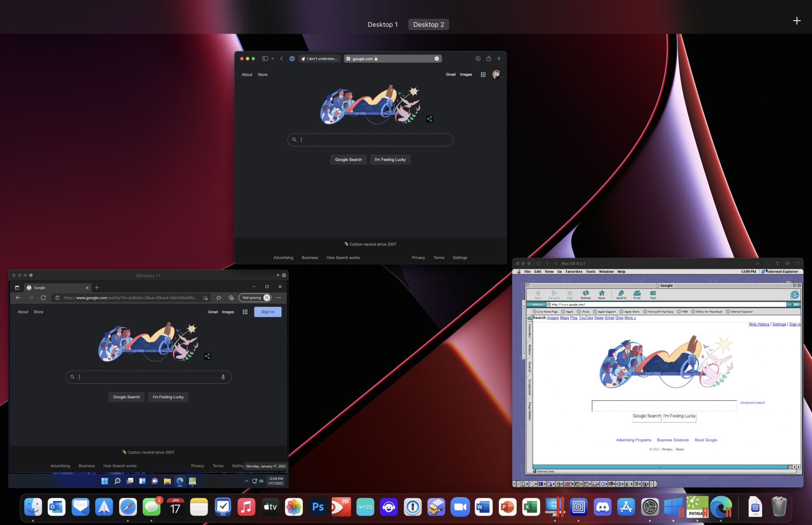Toggle pause on Mac OS 9.2.1 VM
Image resolution: width=812 pixels, height=525 pixels.
click(547, 264)
